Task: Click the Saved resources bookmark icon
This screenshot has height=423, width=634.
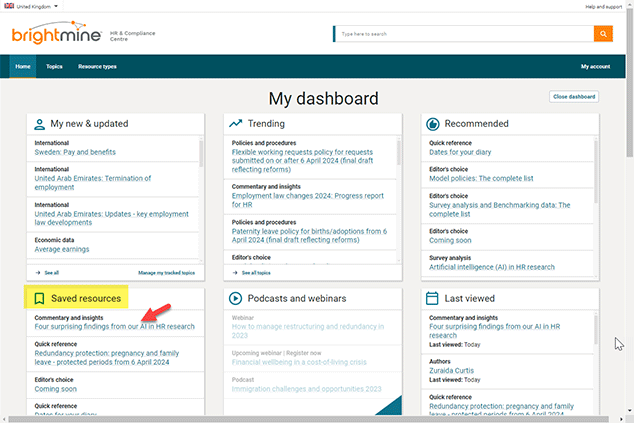Action: click(39, 298)
